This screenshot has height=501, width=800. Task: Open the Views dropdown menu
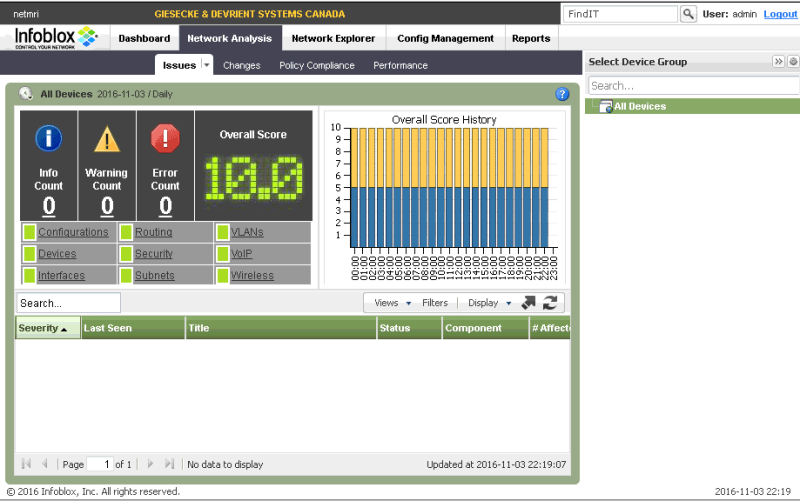point(392,303)
